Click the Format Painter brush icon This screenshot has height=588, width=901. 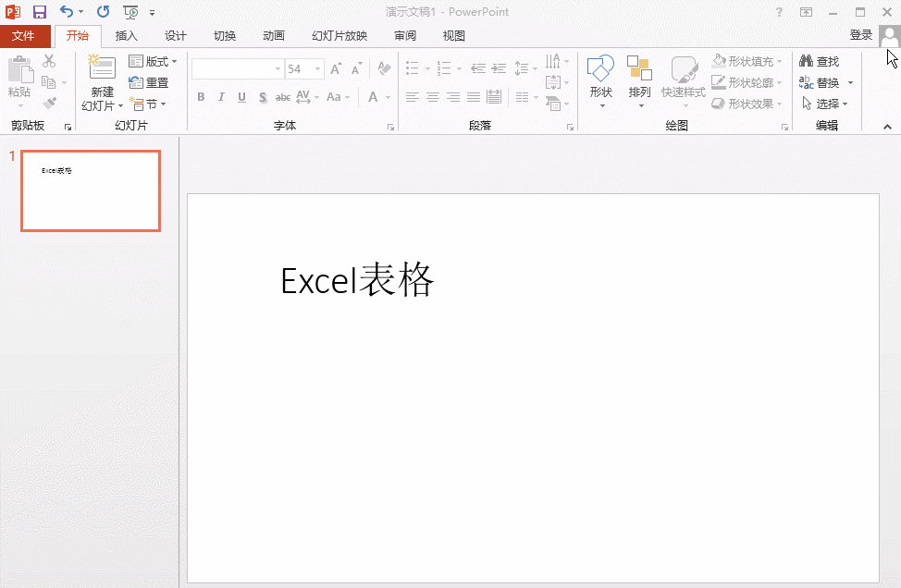point(49,104)
